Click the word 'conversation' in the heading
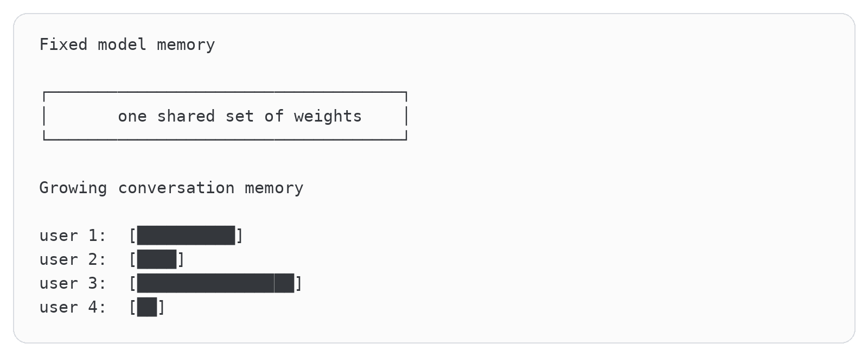This screenshot has height=356, width=868. click(176, 188)
